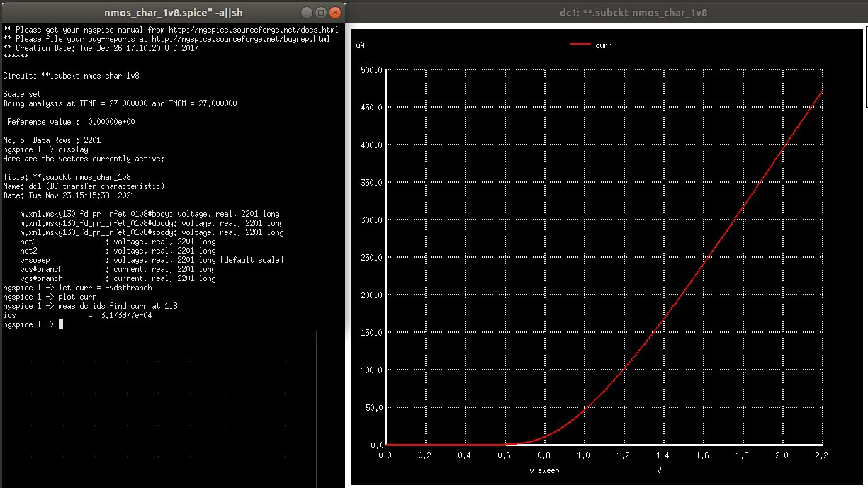Click the 150.0 y-axis tick label
The width and height of the screenshot is (868, 488).
371,332
